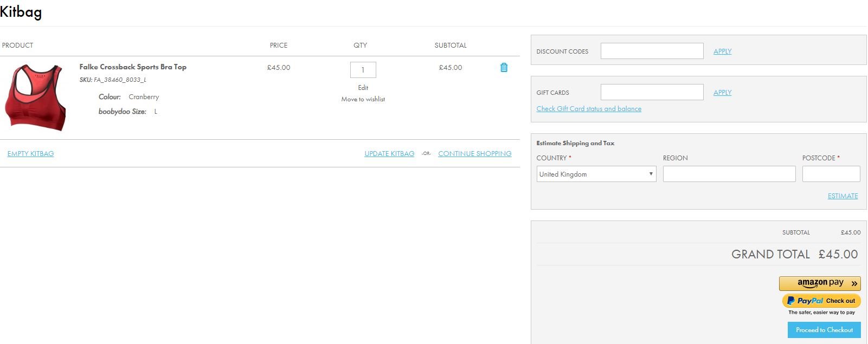The height and width of the screenshot is (344, 868).
Task: Check gift card status and balance
Action: (x=589, y=109)
